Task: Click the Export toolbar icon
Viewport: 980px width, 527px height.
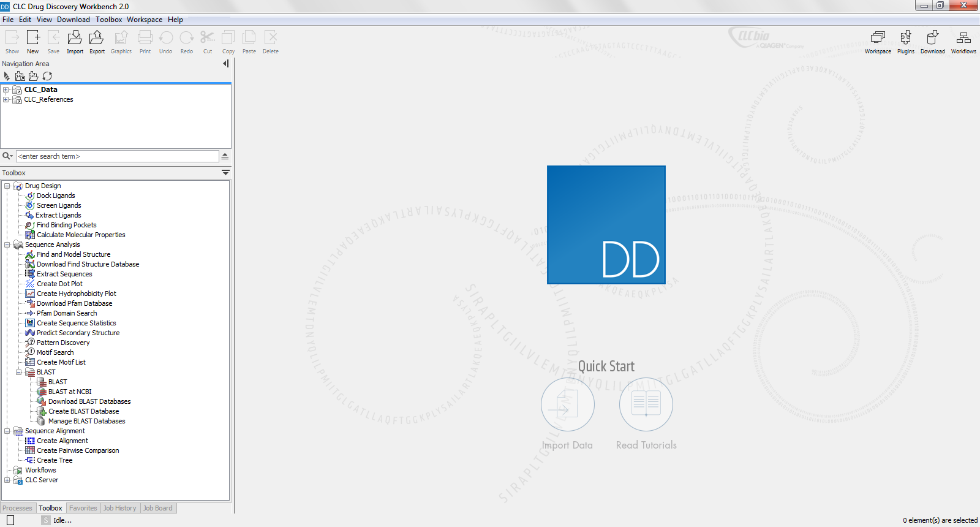Action: (x=97, y=38)
